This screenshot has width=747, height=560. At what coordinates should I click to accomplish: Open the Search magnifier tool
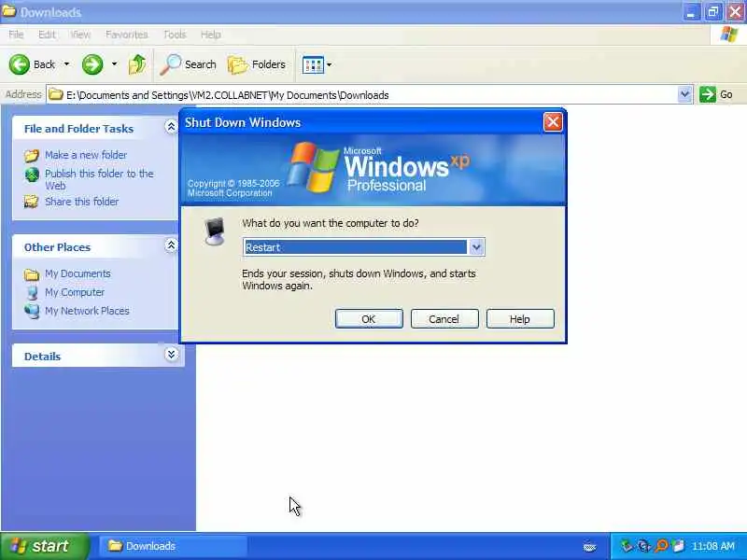(189, 64)
